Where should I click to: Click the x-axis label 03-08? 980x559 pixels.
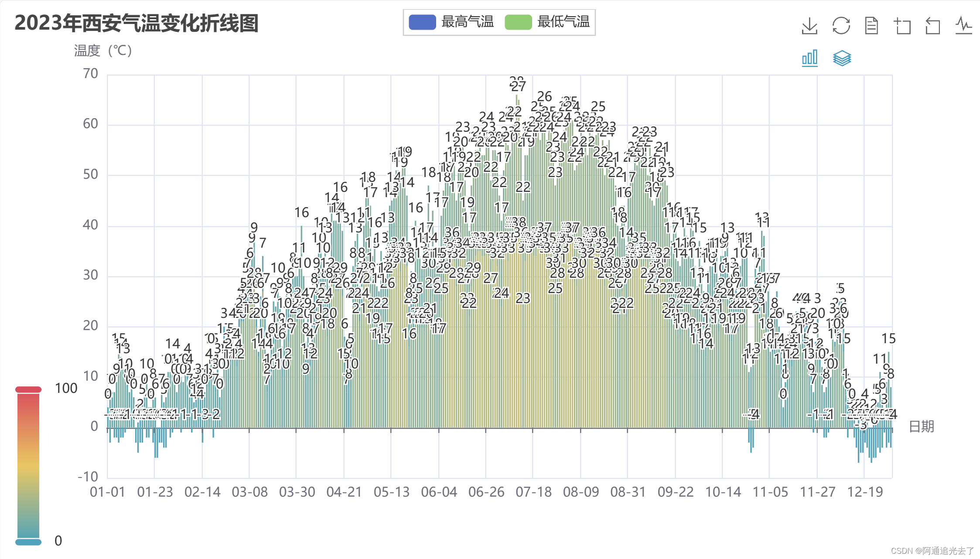tap(249, 492)
